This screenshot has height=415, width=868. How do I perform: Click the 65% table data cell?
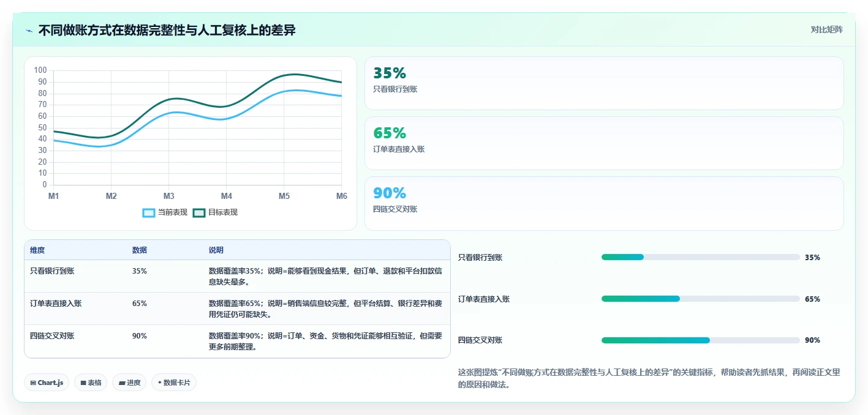[x=140, y=303]
